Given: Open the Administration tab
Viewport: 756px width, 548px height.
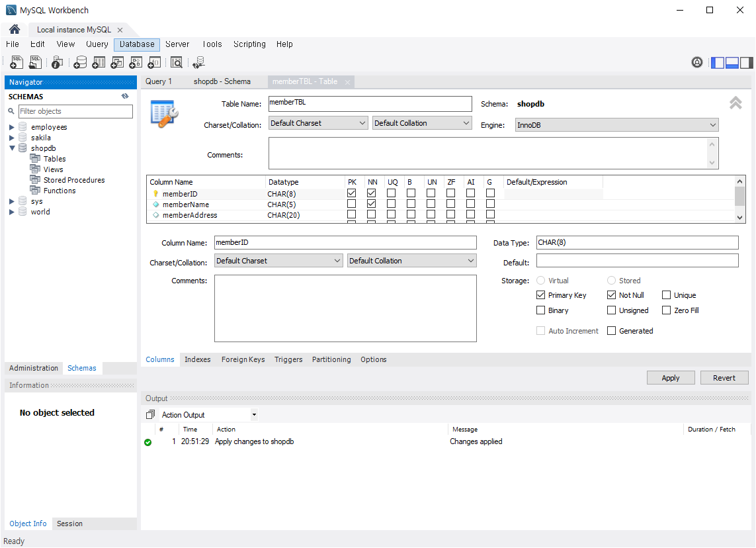Looking at the screenshot, I should 34,368.
